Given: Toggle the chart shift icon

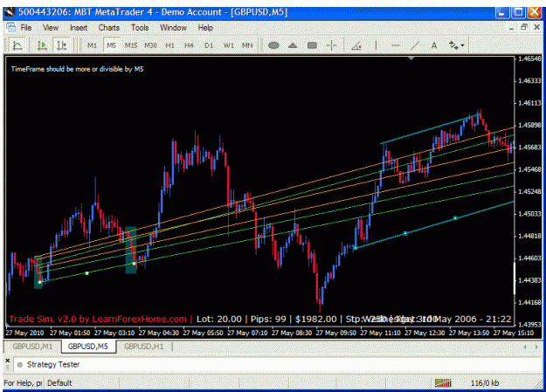Looking at the screenshot, I should point(62,45).
